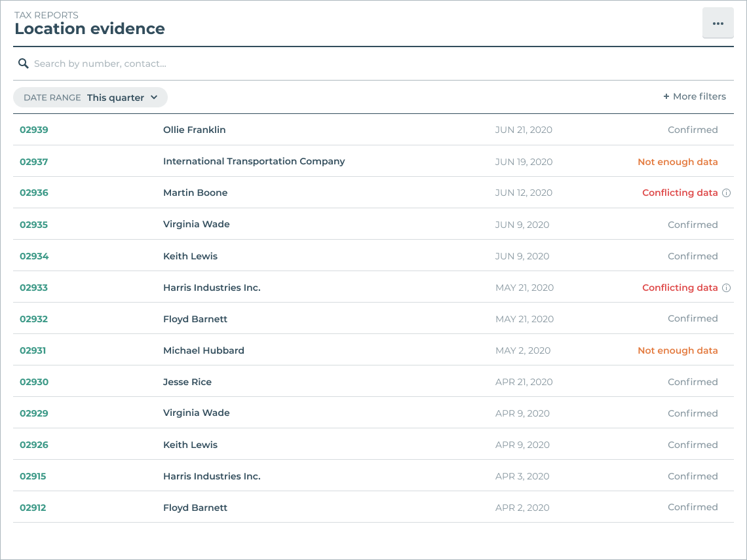Image resolution: width=747 pixels, height=560 pixels.
Task: Click Conflicting data status for Martin Boone
Action: (x=680, y=193)
